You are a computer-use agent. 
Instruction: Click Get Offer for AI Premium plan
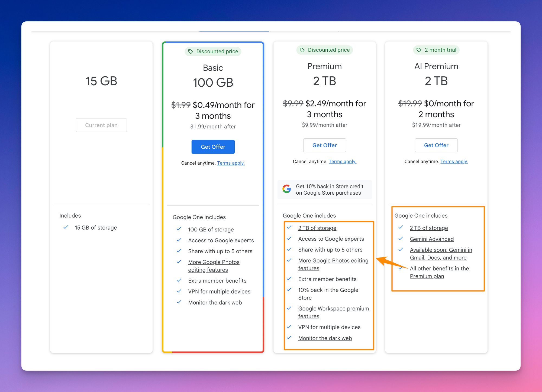436,145
